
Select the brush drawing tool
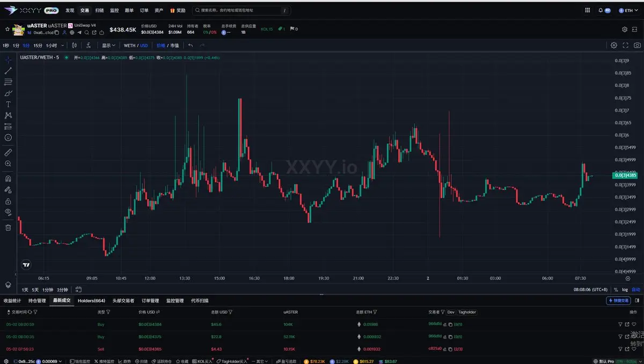tap(8, 93)
